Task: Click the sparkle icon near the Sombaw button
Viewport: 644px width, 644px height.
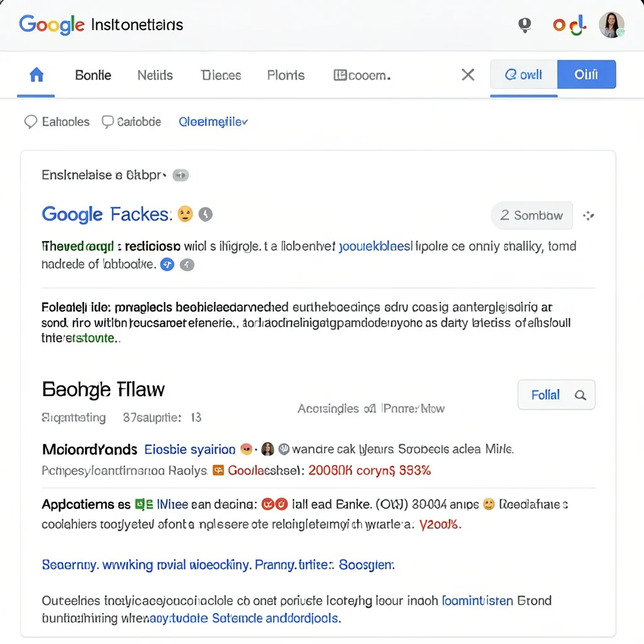Action: (x=589, y=215)
